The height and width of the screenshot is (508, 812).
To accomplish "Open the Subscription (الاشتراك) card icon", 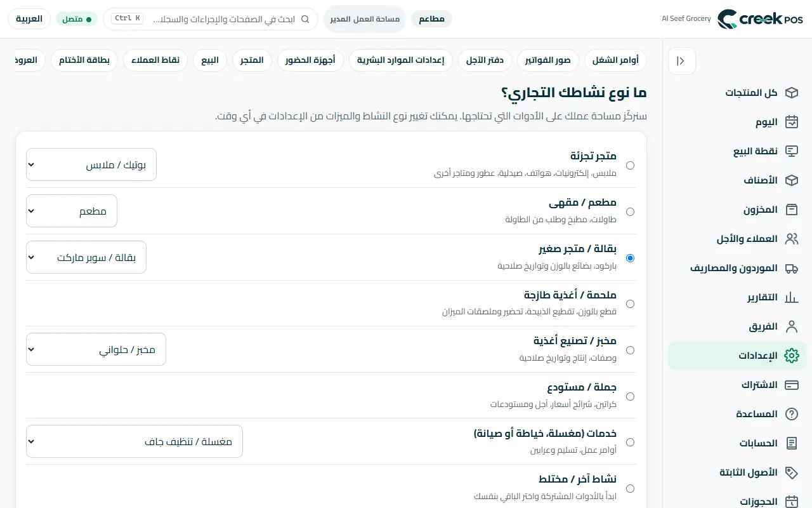I will (791, 385).
